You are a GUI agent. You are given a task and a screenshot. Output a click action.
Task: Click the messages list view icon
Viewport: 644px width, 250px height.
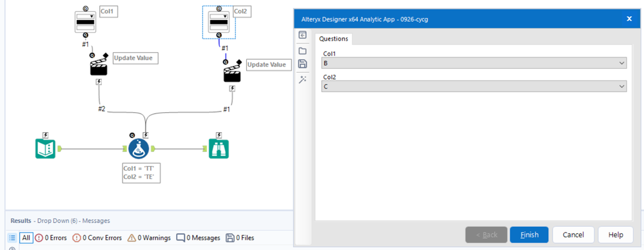coord(12,238)
